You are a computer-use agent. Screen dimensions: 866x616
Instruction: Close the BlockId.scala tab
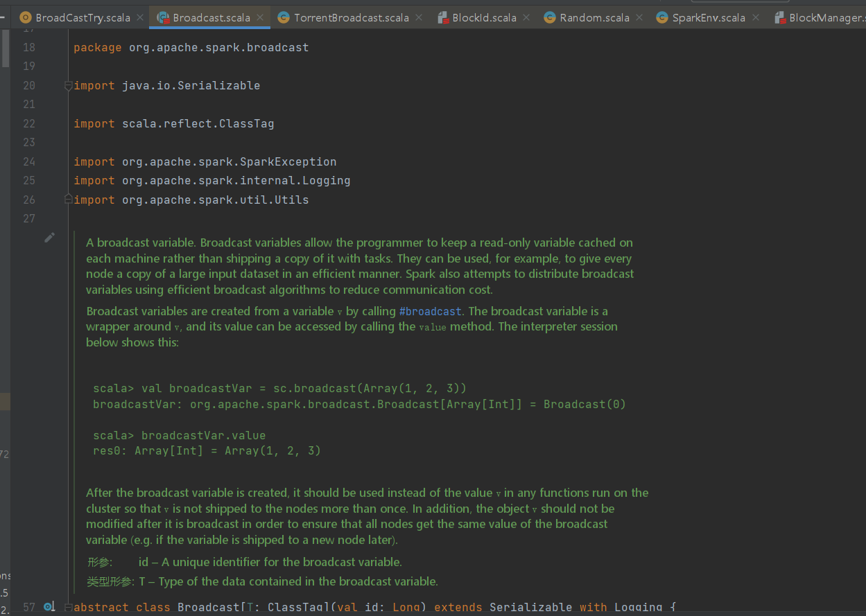(527, 18)
